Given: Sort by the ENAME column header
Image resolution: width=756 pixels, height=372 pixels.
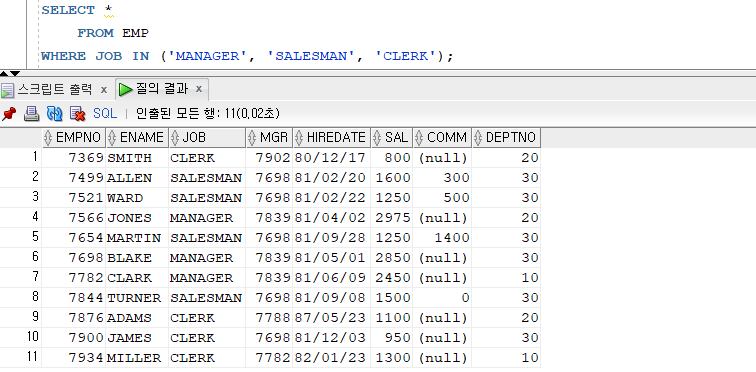Looking at the screenshot, I should 137,138.
